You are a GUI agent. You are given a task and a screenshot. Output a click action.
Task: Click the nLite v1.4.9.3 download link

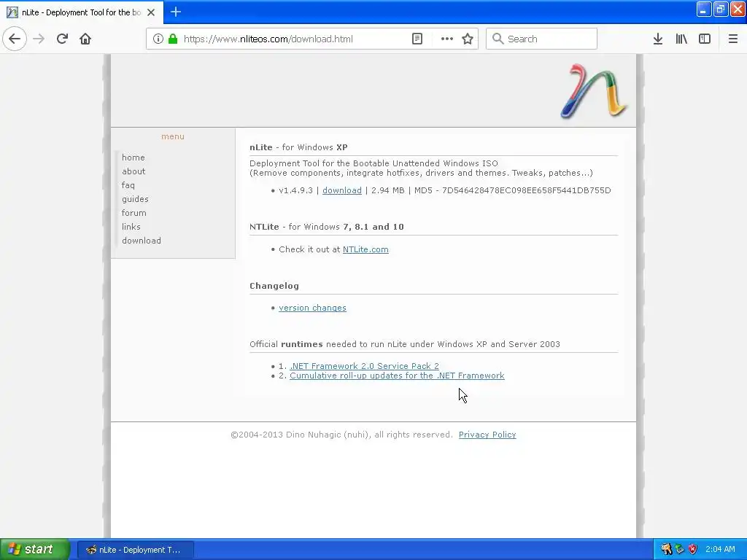tap(342, 190)
